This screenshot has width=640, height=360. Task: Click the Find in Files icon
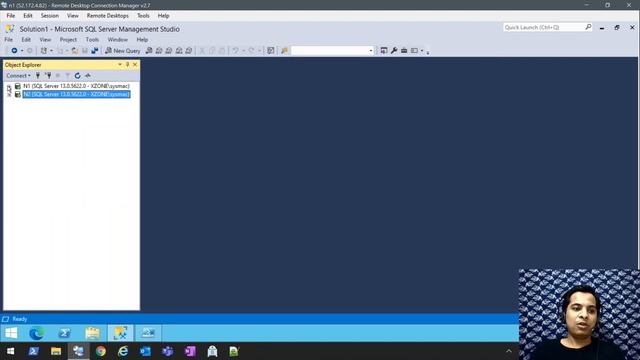pos(284,51)
